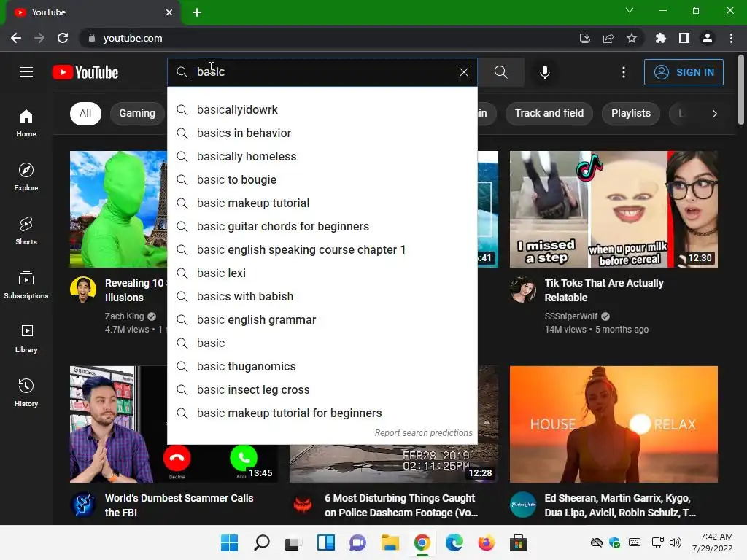Choose suggestion "basicallyidowrk"
The image size is (747, 560).
tap(322, 109)
